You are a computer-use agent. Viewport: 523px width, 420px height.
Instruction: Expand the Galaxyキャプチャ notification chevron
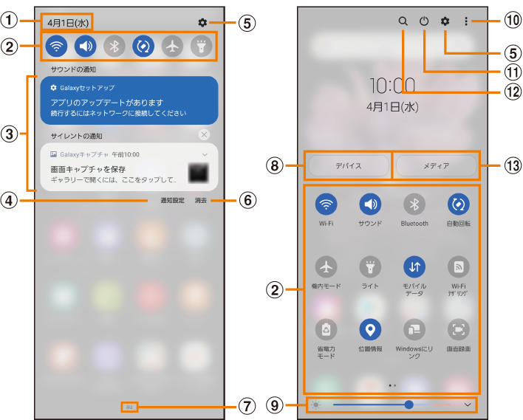(x=205, y=154)
